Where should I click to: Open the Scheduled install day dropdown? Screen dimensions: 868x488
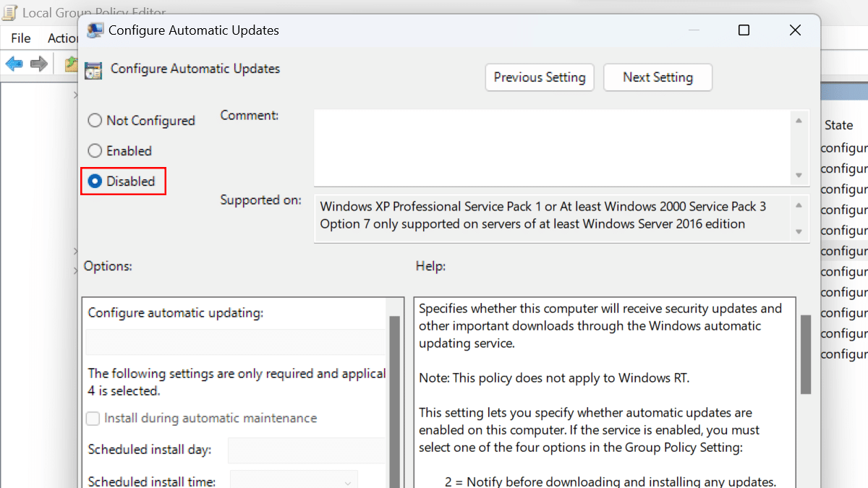coord(306,450)
